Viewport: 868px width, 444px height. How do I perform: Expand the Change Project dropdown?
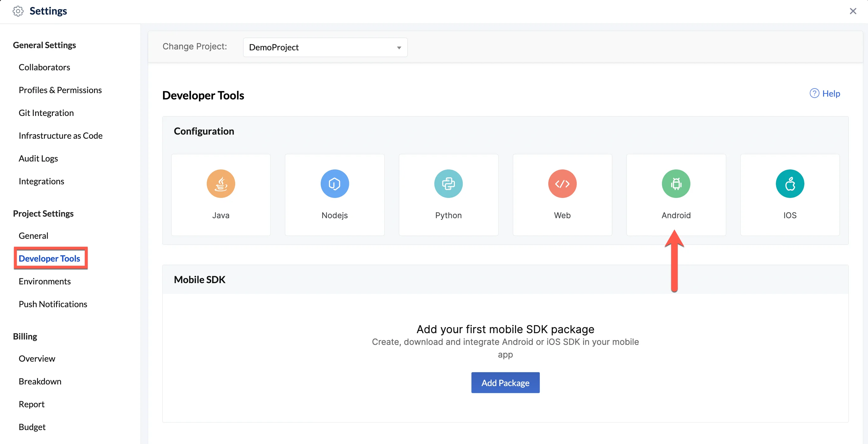[x=325, y=47]
